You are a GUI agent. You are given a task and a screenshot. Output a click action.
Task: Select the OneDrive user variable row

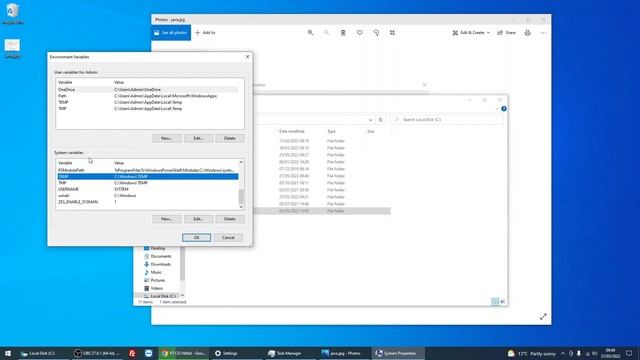[147, 89]
